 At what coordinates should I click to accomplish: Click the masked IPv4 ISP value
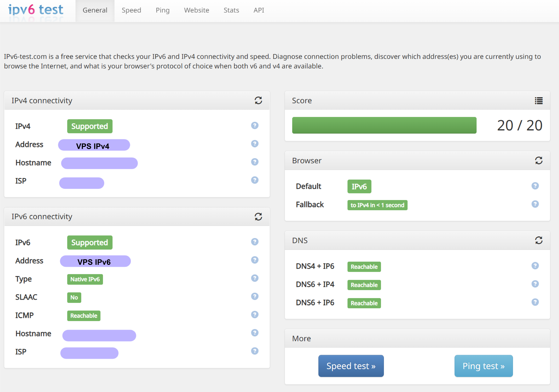pos(82,183)
